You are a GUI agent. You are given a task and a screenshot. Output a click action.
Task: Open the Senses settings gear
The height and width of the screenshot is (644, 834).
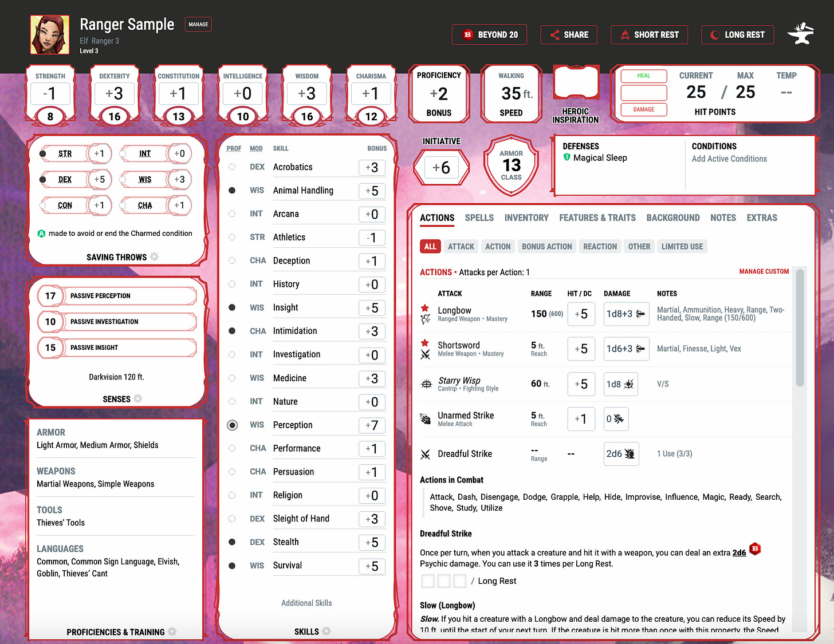(x=137, y=399)
